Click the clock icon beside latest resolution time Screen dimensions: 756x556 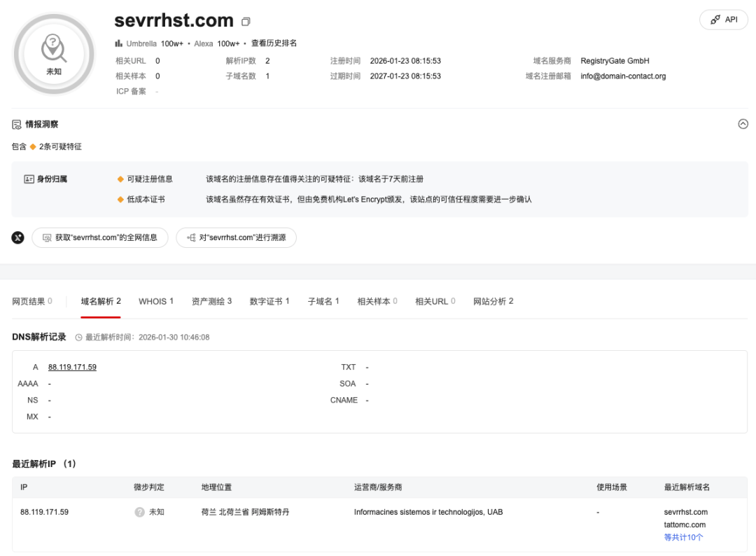click(78, 338)
